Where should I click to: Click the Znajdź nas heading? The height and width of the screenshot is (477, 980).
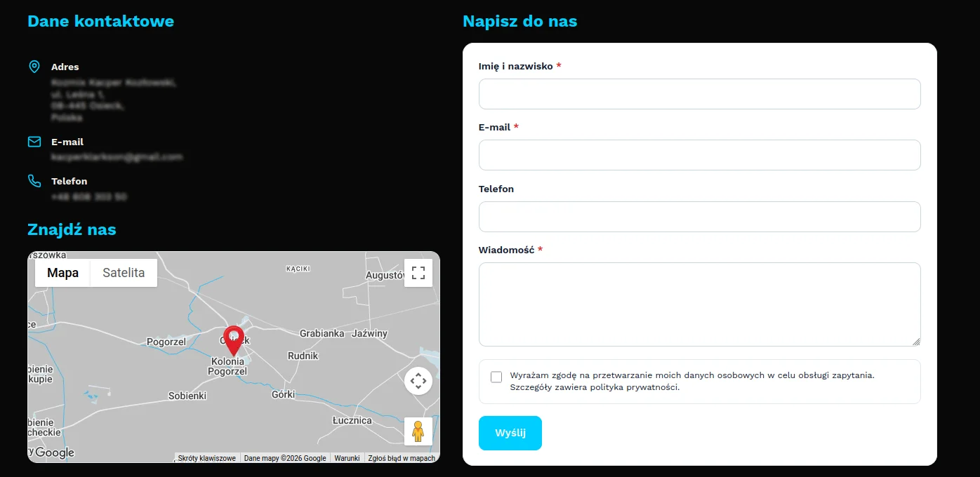[x=72, y=229]
